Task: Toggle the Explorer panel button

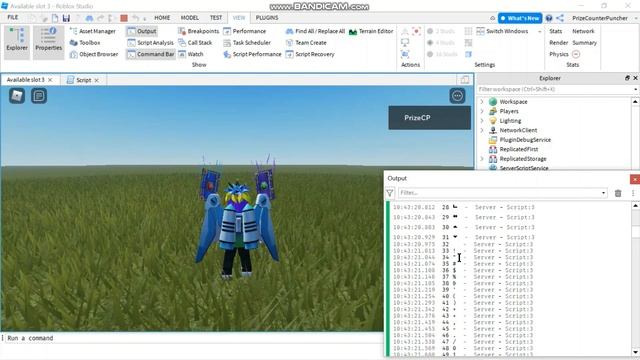Action: tap(17, 42)
